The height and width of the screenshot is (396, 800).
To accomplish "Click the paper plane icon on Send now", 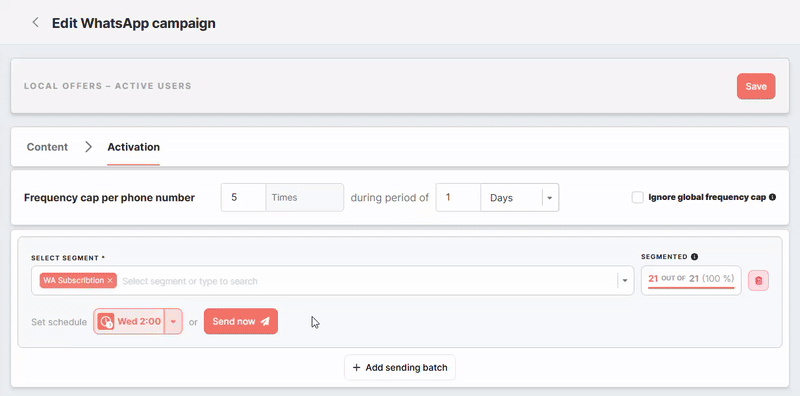I will (x=265, y=321).
